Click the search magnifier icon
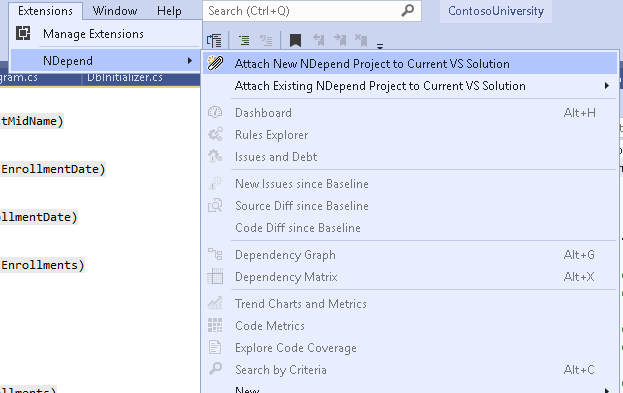 click(407, 11)
